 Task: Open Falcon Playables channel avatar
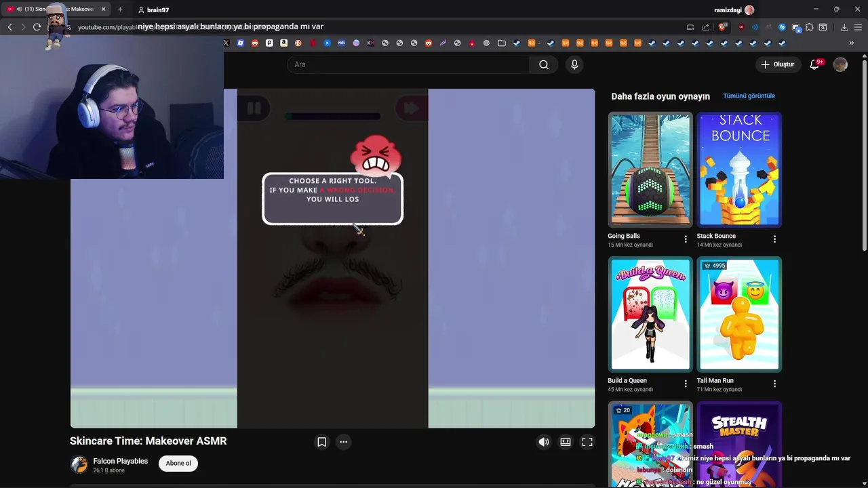click(79, 464)
